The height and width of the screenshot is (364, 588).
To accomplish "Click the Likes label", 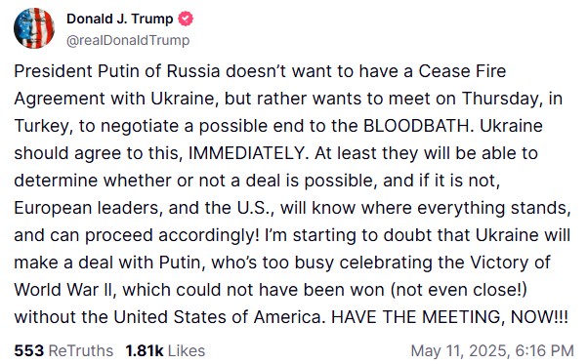I will 187,351.
